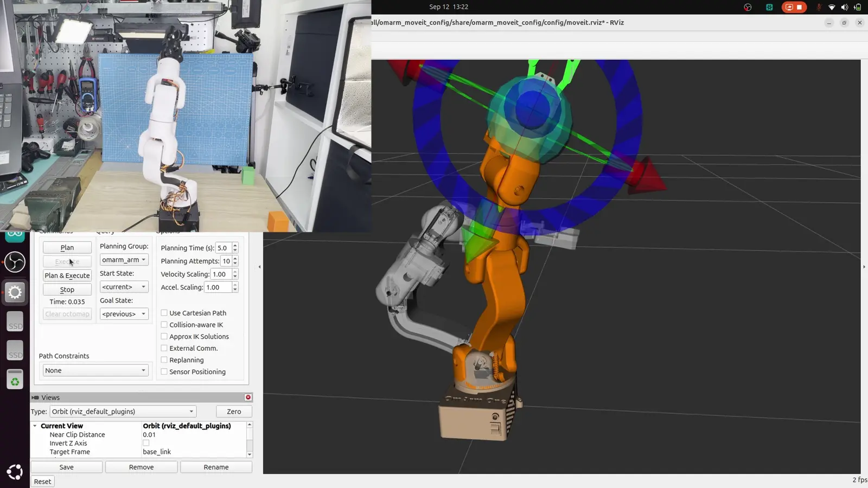
Task: Show applications with the Ubuntu logo button
Action: (15, 472)
